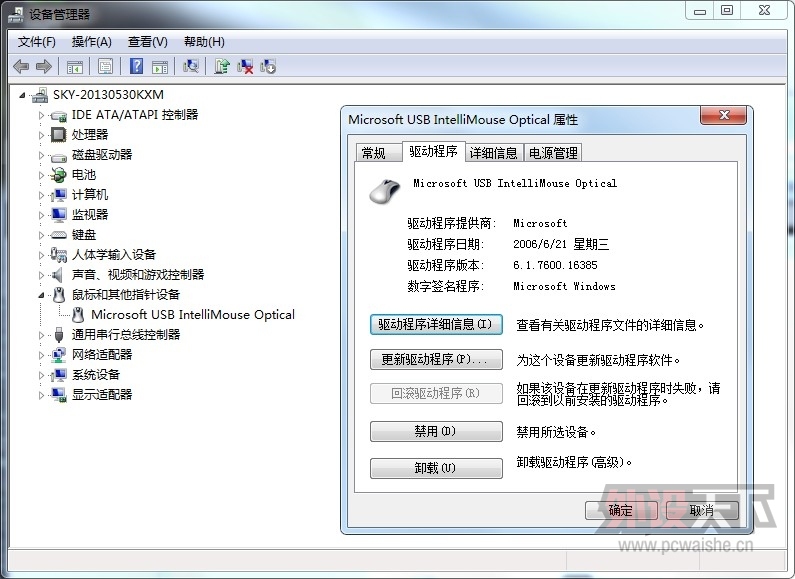Expand the 键盘 node arrow
This screenshot has height=579, width=795.
tap(42, 235)
